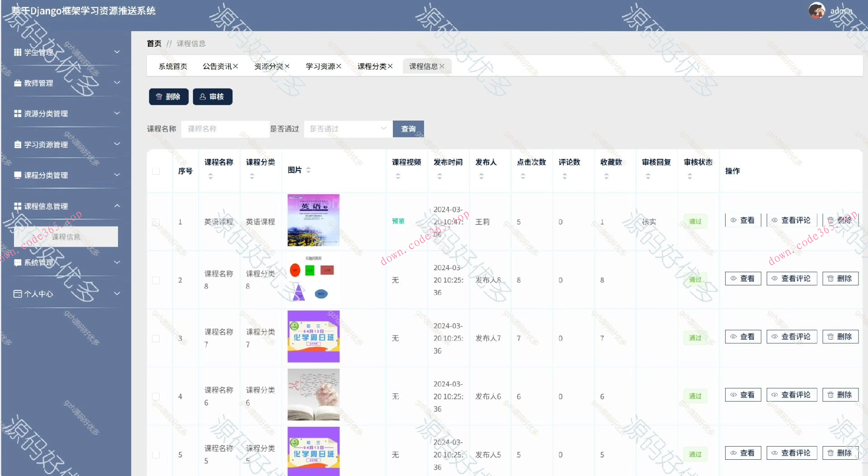Click the 查询 search button

click(x=408, y=129)
